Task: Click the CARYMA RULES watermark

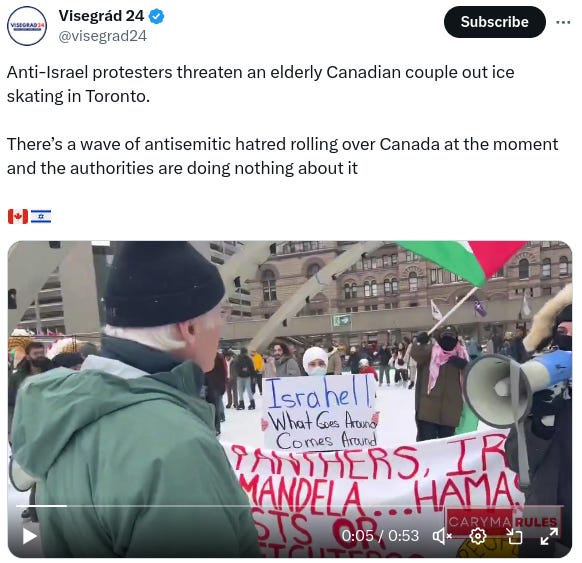Action: point(502,521)
